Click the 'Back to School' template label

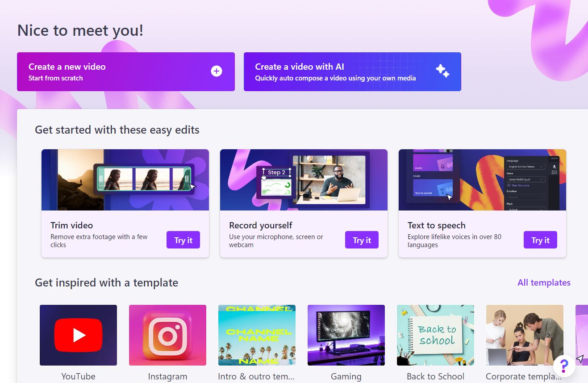coord(435,376)
